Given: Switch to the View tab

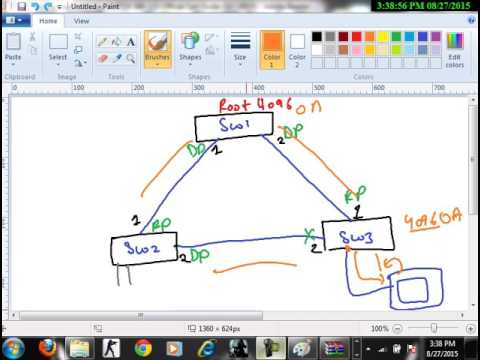Looking at the screenshot, I should [81, 21].
